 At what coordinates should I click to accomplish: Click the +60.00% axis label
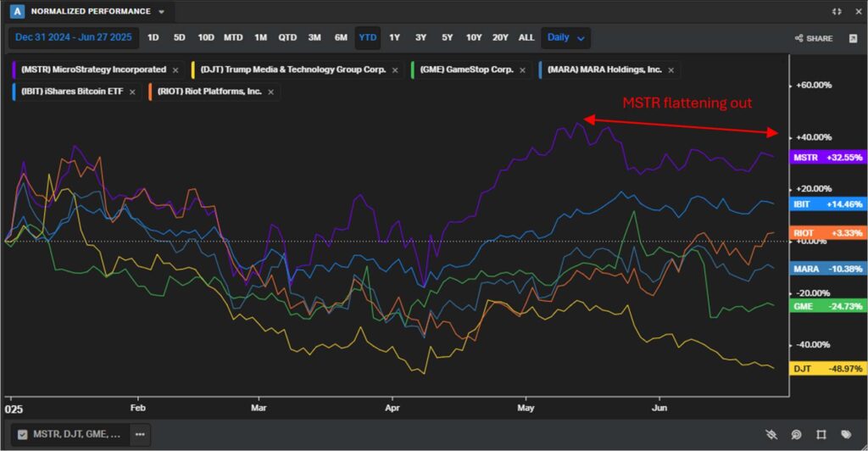pyautogui.click(x=813, y=86)
